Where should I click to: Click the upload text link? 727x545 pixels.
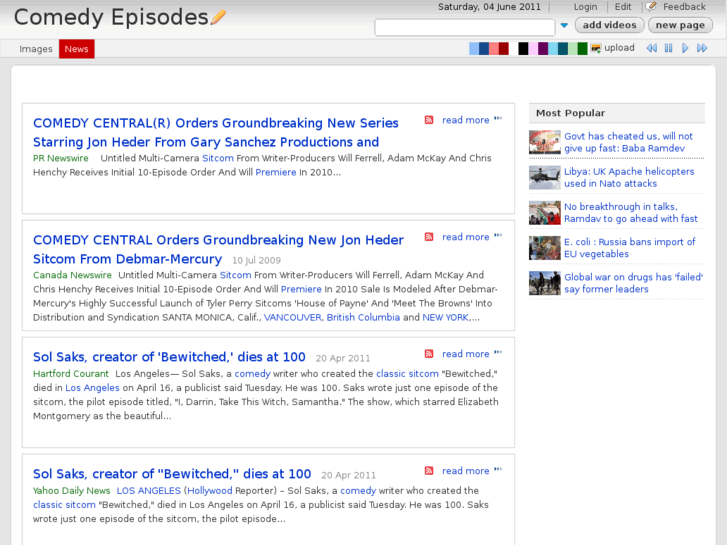[x=619, y=48]
